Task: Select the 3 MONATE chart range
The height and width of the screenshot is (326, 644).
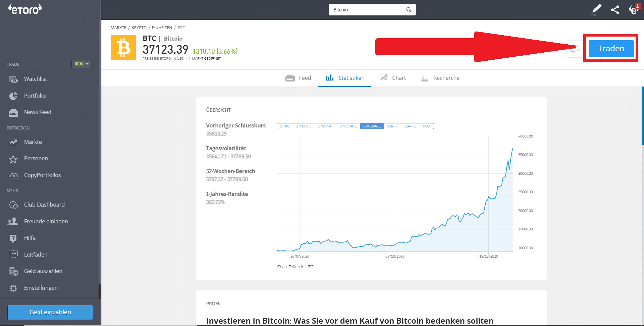Action: click(x=348, y=126)
